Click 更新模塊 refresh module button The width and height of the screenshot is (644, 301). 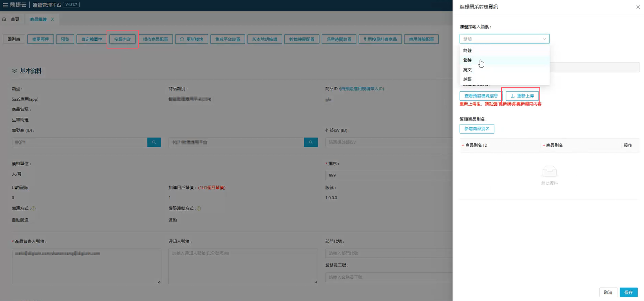(192, 39)
